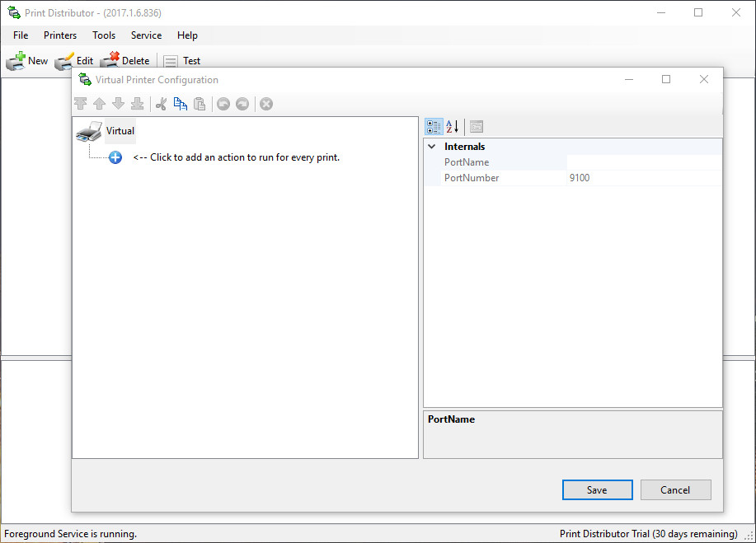
Task: Click the Move Up arrow icon
Action: point(99,104)
